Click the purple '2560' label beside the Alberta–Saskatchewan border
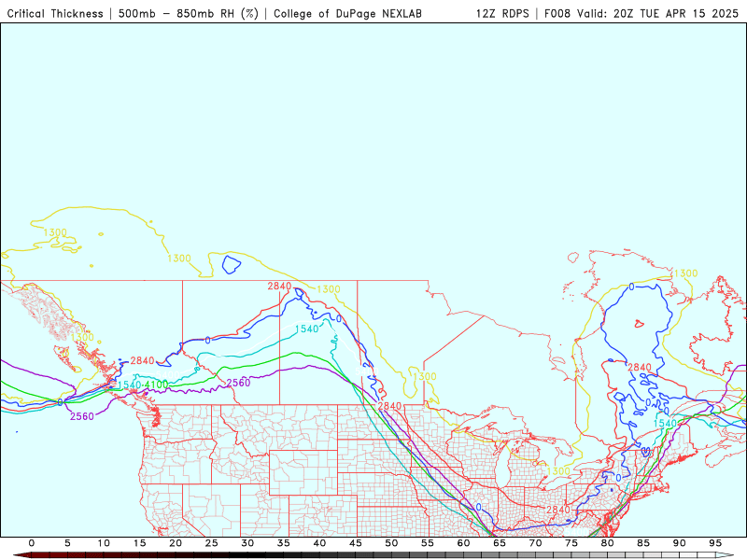 [x=238, y=383]
